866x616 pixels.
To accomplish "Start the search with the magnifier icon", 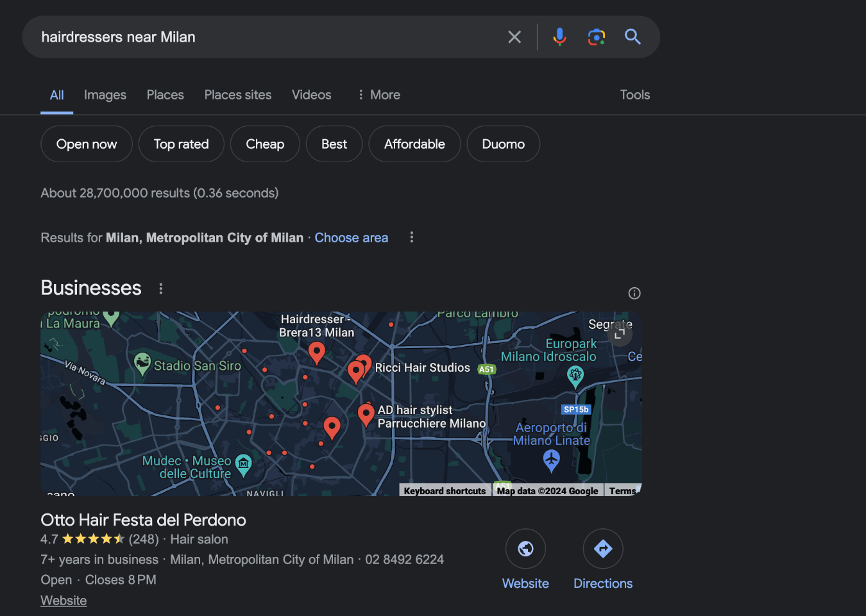I will point(633,37).
